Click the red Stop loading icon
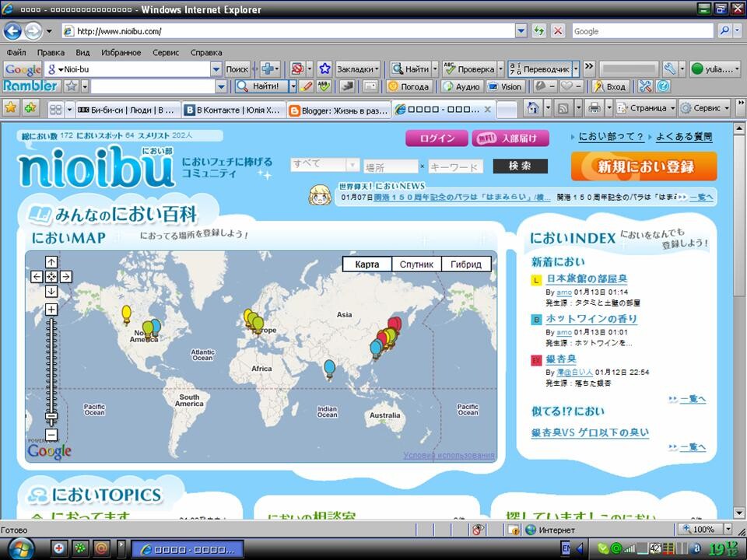Image resolution: width=747 pixels, height=560 pixels. coord(557,31)
